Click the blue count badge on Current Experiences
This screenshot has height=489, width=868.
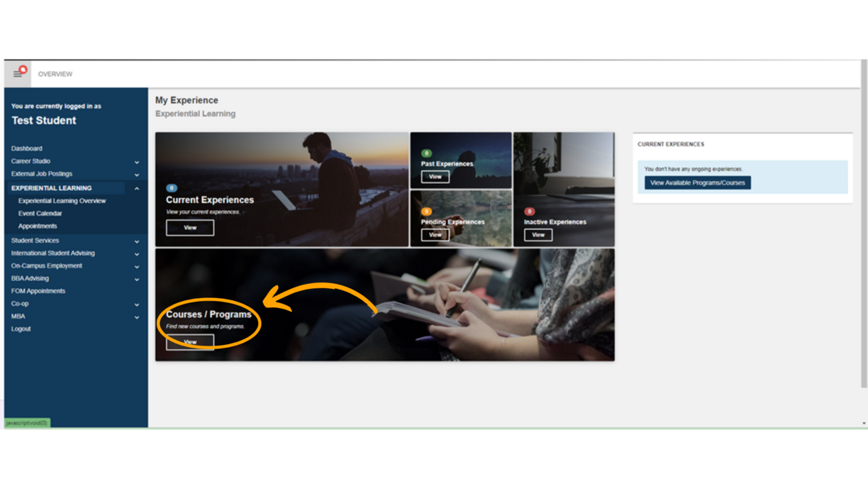click(173, 186)
